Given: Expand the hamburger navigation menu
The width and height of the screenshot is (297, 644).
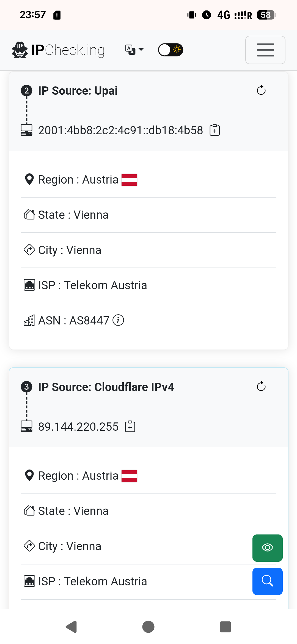Looking at the screenshot, I should tap(265, 50).
